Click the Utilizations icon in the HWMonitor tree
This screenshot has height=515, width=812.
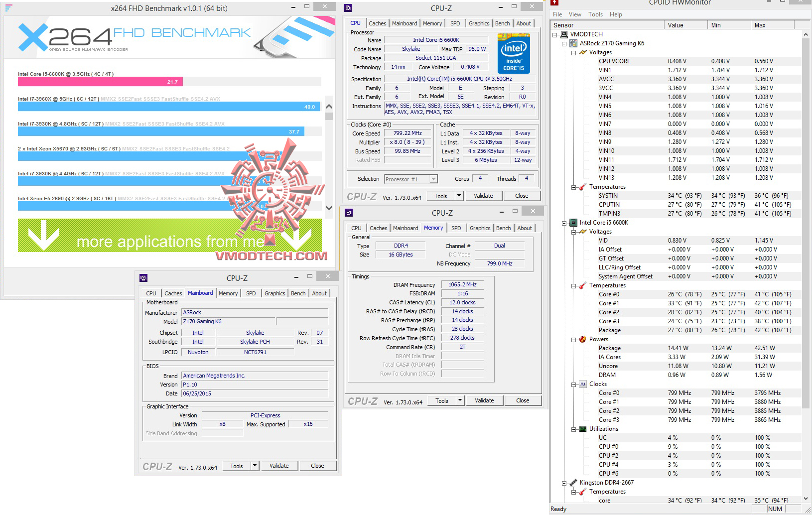[583, 429]
